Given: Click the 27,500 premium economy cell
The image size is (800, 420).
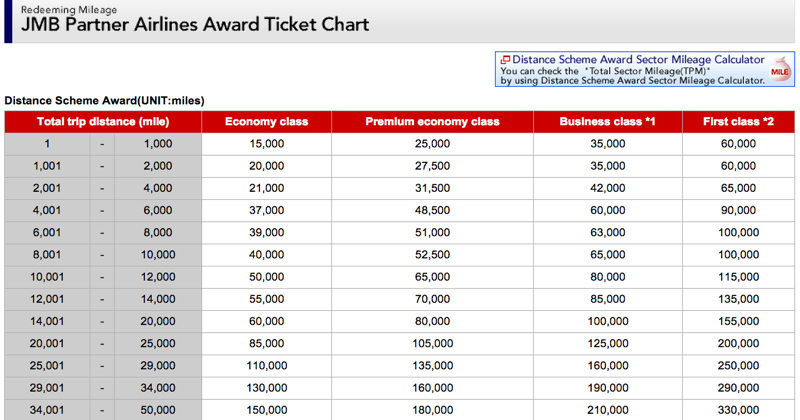Looking at the screenshot, I should 432,166.
